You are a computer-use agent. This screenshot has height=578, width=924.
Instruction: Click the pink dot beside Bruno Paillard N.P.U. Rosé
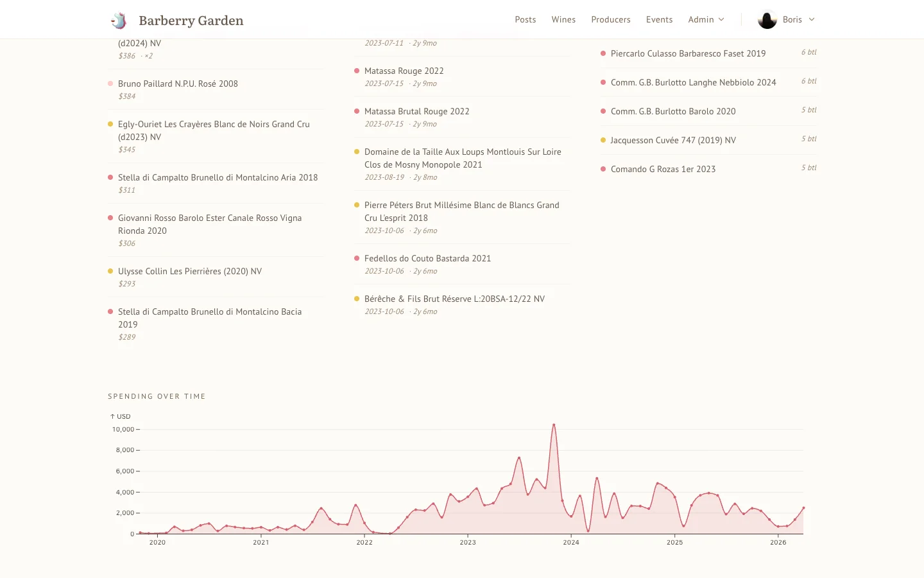coord(110,83)
